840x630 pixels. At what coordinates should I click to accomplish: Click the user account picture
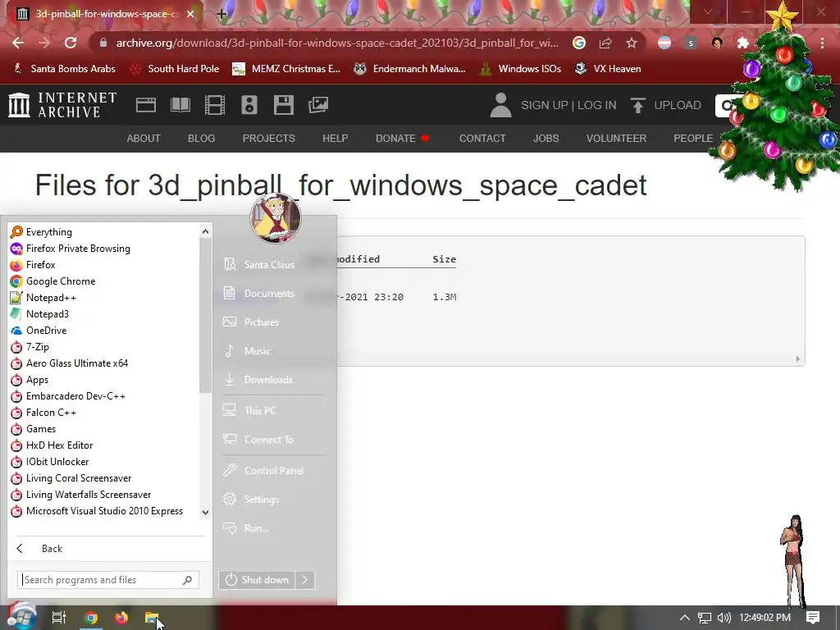(276, 218)
